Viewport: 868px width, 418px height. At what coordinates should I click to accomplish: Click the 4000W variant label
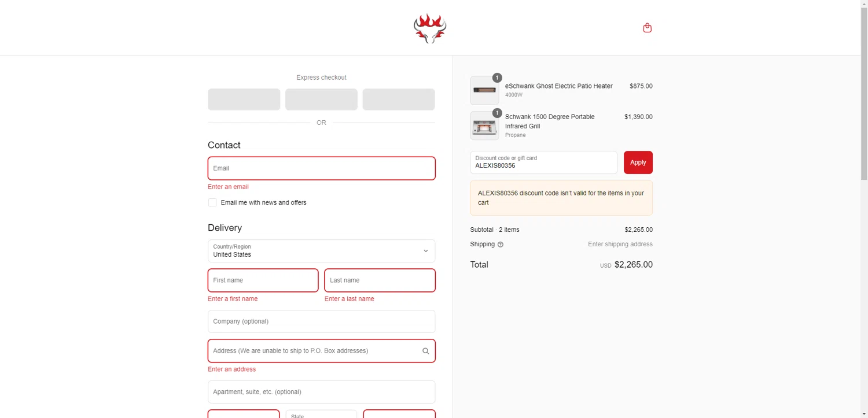click(514, 95)
